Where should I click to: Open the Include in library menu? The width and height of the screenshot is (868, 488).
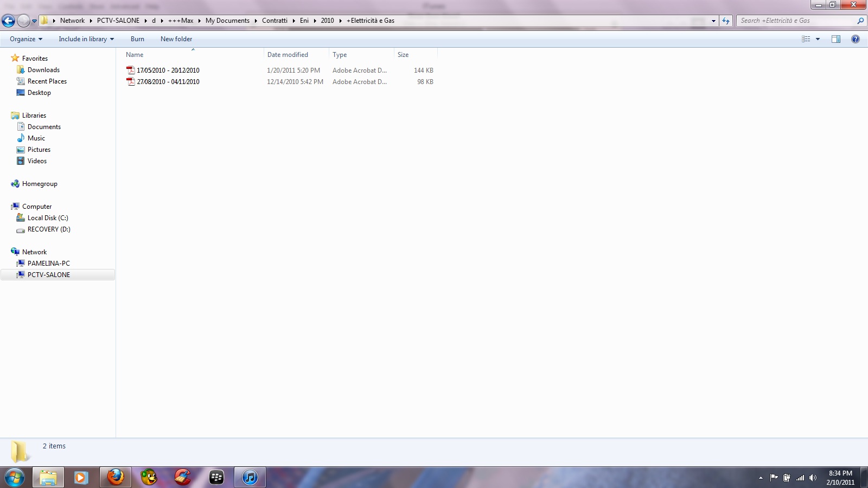(86, 39)
